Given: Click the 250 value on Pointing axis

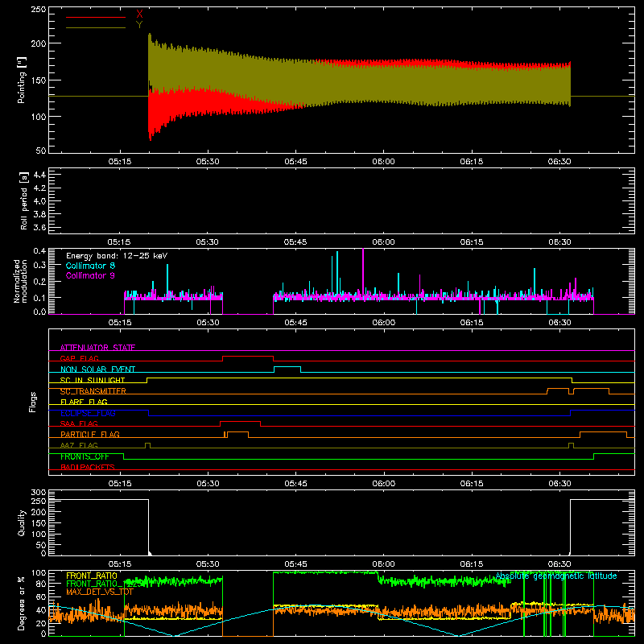Looking at the screenshot, I should pyautogui.click(x=39, y=9).
